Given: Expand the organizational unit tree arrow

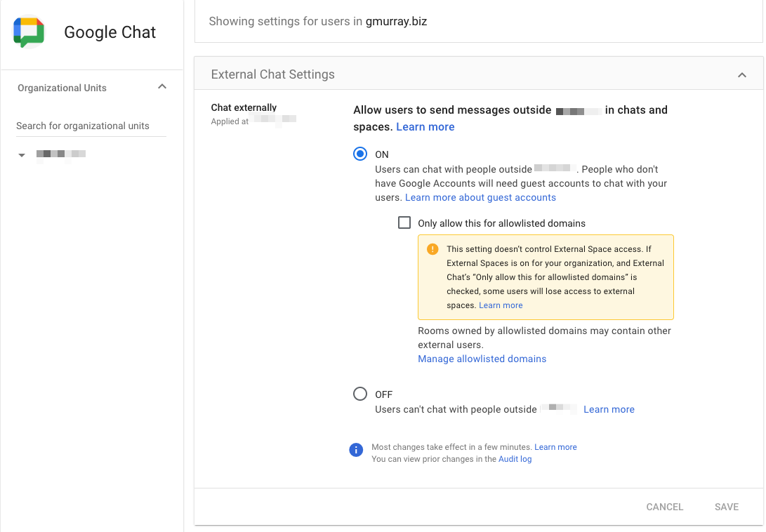Looking at the screenshot, I should coord(22,155).
